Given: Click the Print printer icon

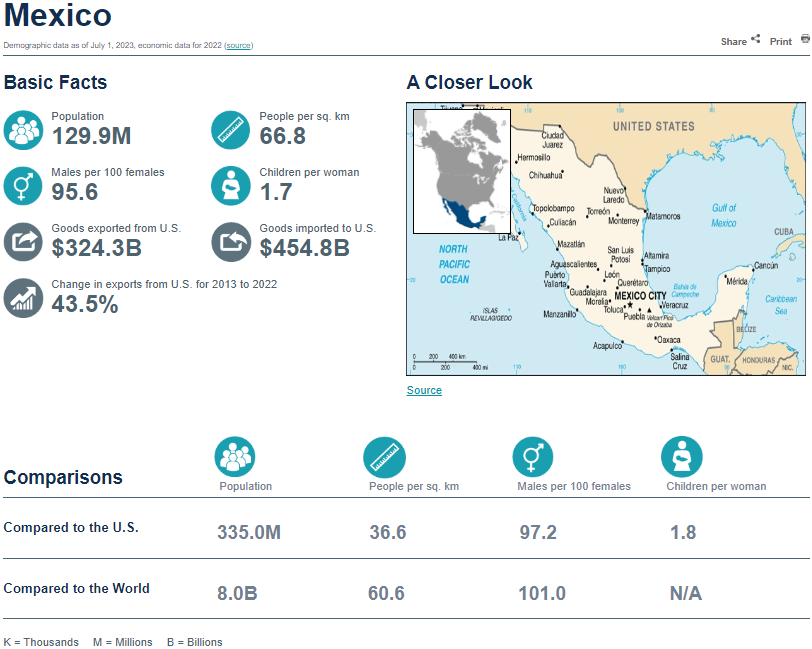Looking at the screenshot, I should tap(805, 39).
